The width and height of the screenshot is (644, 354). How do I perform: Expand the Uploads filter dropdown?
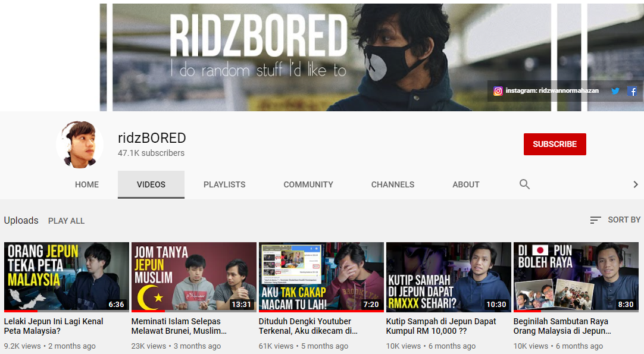pyautogui.click(x=21, y=221)
